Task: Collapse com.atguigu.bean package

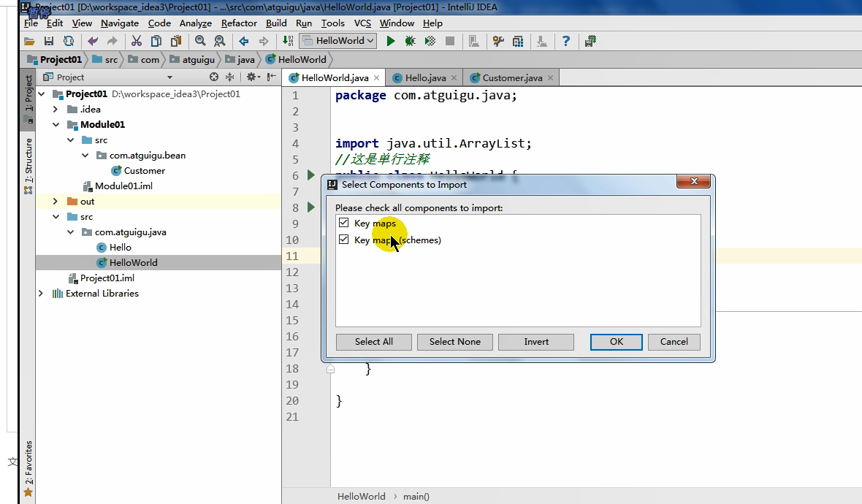Action: point(85,156)
